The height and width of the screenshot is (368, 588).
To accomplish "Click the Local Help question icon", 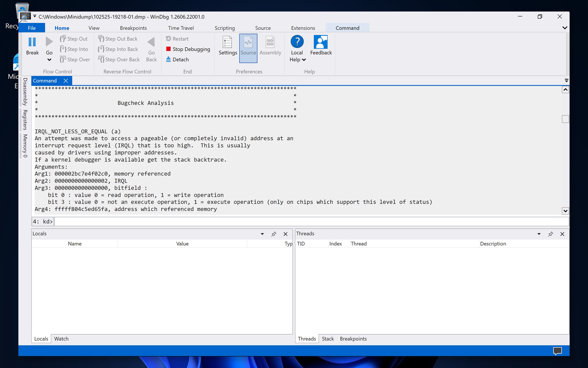I will pos(297,42).
